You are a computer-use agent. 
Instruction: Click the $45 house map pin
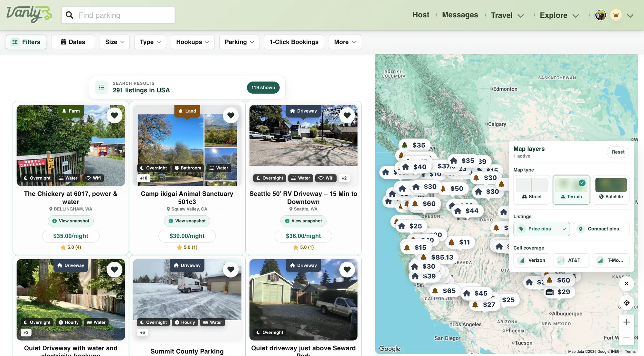click(476, 293)
